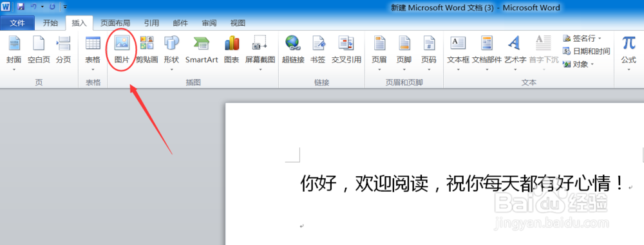Switch to the 开始 ribbon tab
This screenshot has height=245, width=644.
tap(50, 23)
